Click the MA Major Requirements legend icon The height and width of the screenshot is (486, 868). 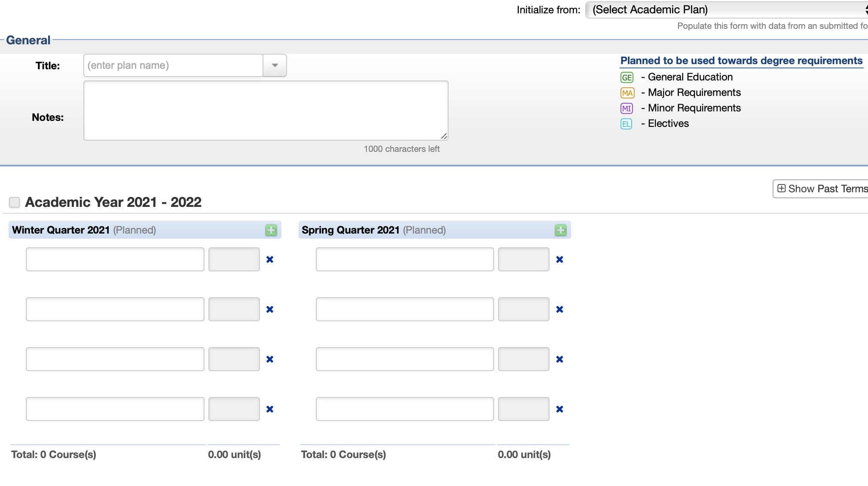point(627,93)
